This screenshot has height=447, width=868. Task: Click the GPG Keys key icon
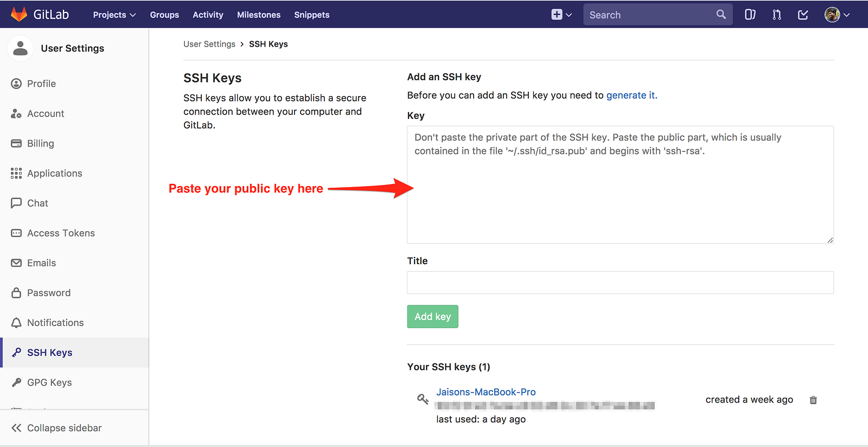pyautogui.click(x=17, y=382)
